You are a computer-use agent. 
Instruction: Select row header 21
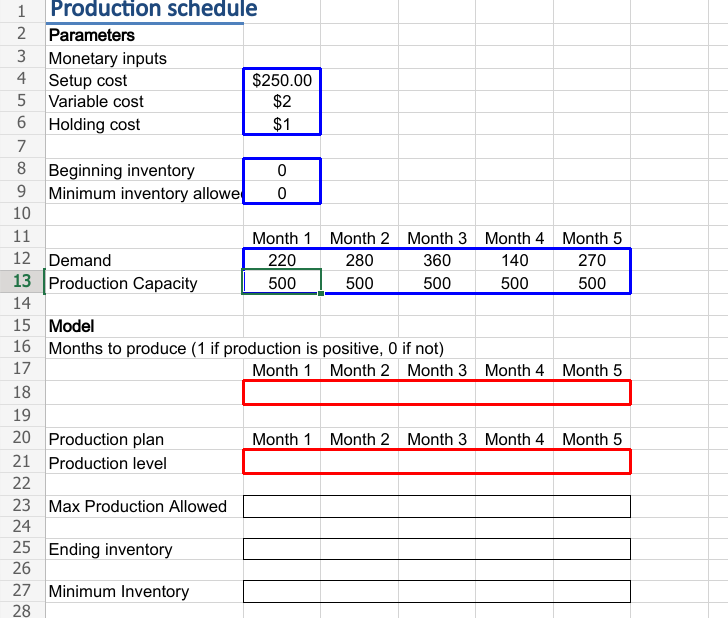click(x=22, y=462)
